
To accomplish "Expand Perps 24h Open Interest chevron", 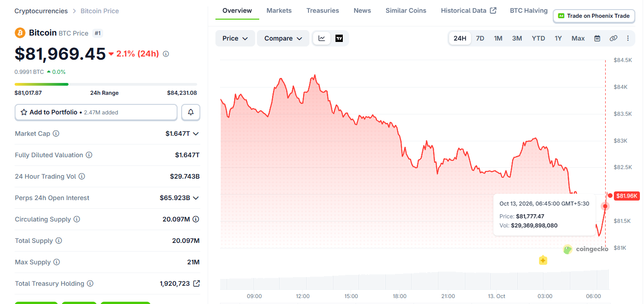I will pos(196,198).
